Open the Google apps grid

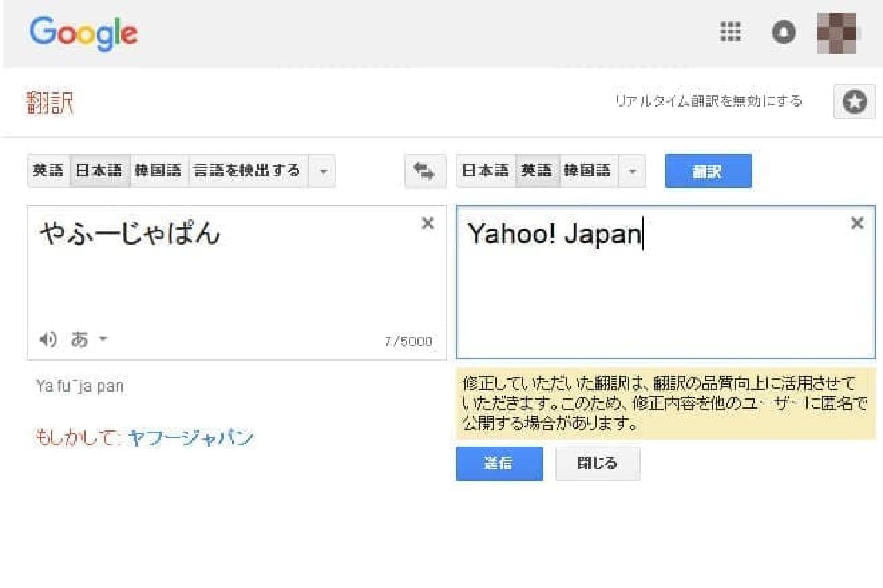point(730,32)
